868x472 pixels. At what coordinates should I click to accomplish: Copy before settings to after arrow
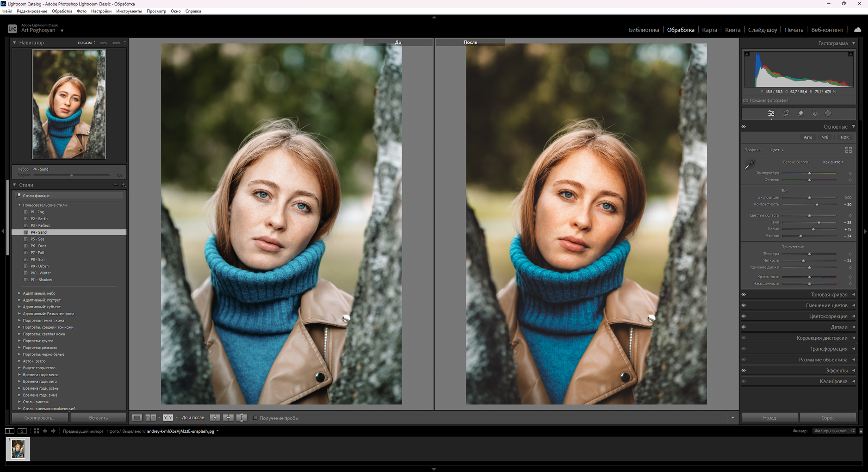pos(215,418)
